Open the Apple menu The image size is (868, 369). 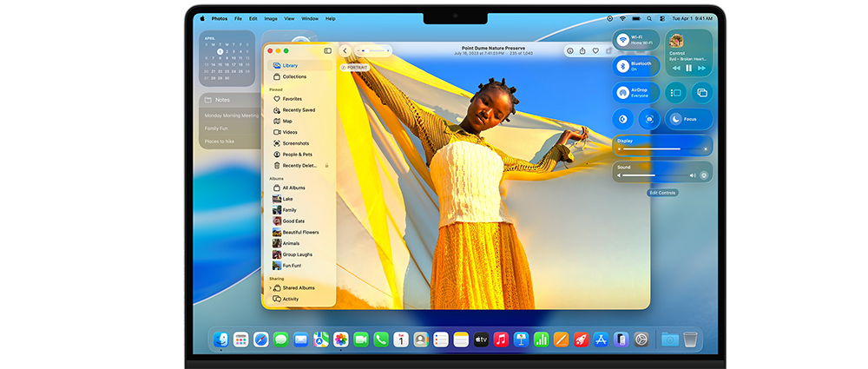click(202, 18)
